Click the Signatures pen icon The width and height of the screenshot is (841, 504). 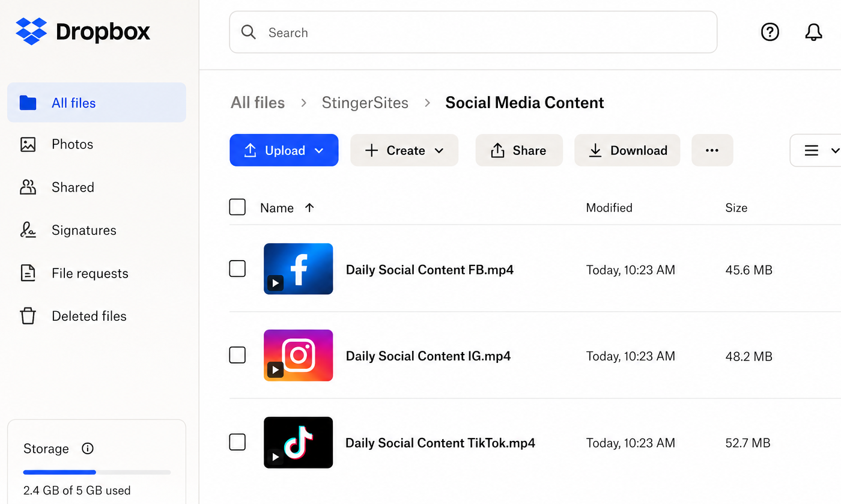point(28,230)
